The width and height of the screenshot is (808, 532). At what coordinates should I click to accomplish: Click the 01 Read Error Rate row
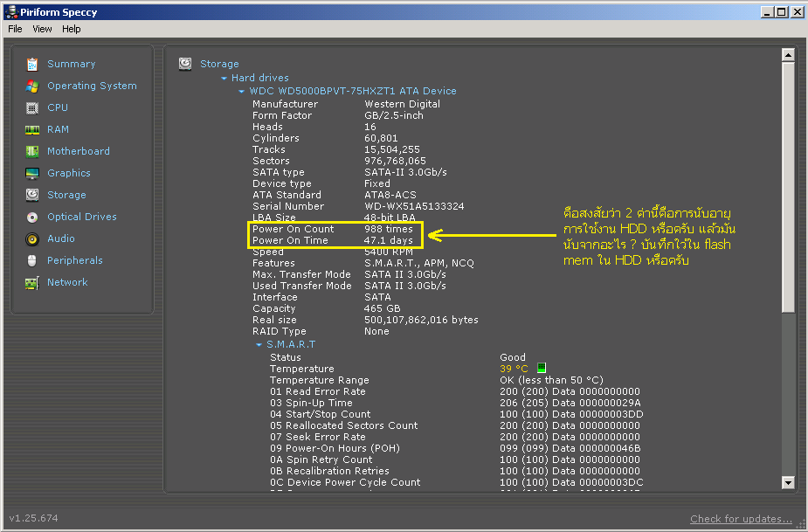(x=455, y=391)
